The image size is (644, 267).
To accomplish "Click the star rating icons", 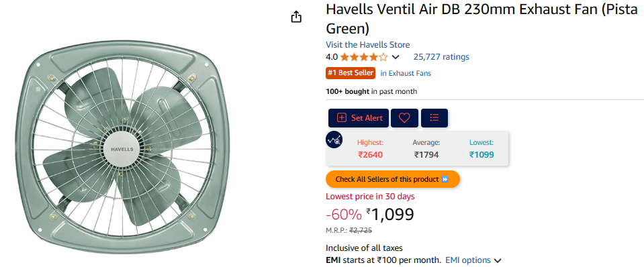I will click(363, 57).
